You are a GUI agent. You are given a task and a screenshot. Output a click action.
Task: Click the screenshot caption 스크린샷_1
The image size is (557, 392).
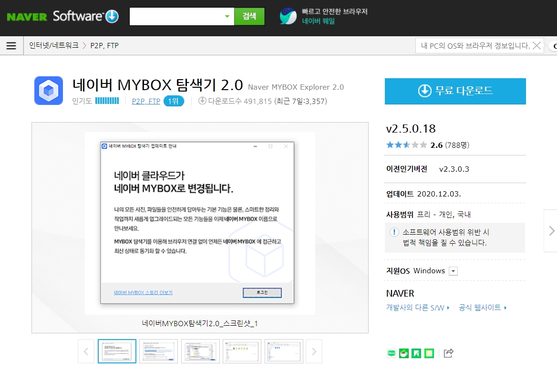(200, 323)
